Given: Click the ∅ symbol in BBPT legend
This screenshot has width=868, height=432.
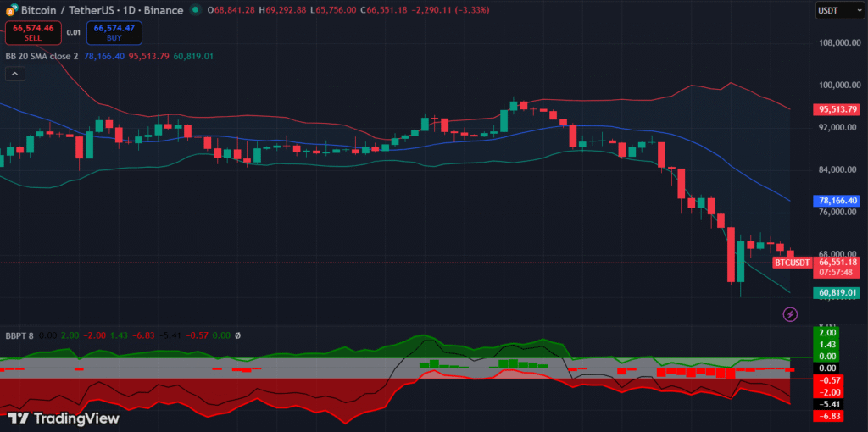Looking at the screenshot, I should (x=239, y=336).
